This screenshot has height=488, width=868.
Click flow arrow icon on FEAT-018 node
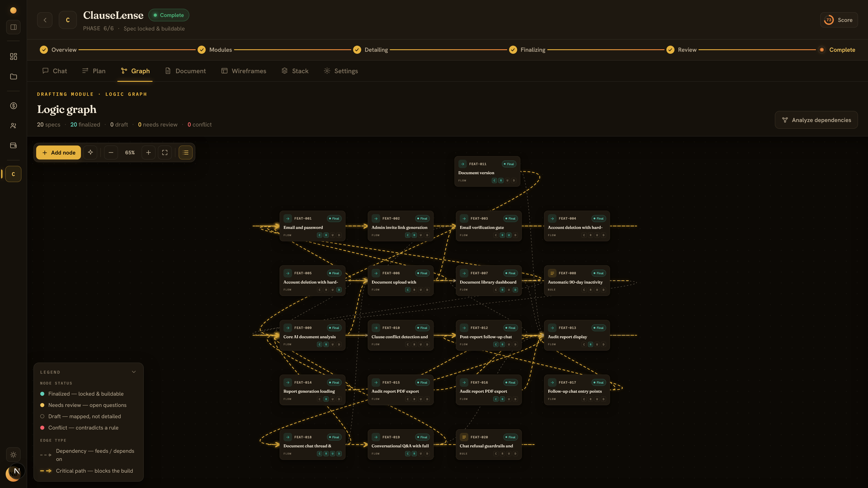coord(288,437)
